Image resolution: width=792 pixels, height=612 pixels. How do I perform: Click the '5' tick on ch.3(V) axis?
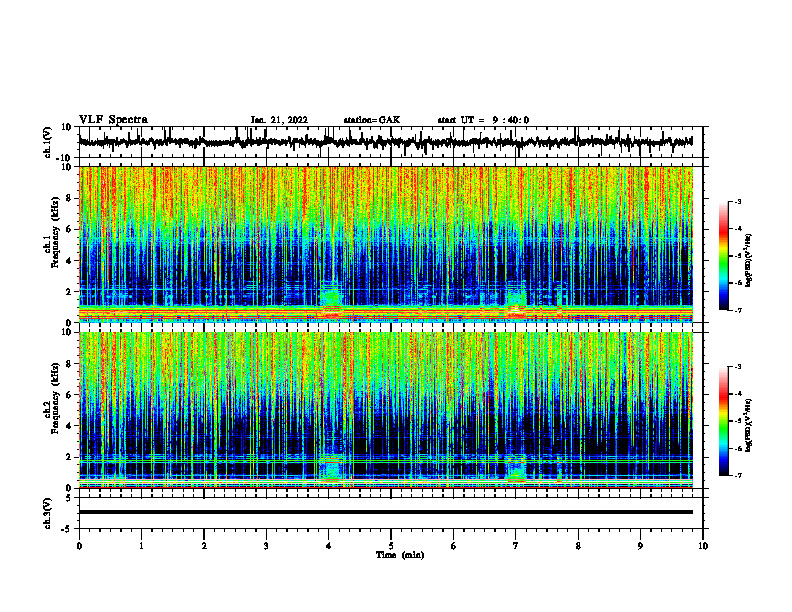70,498
